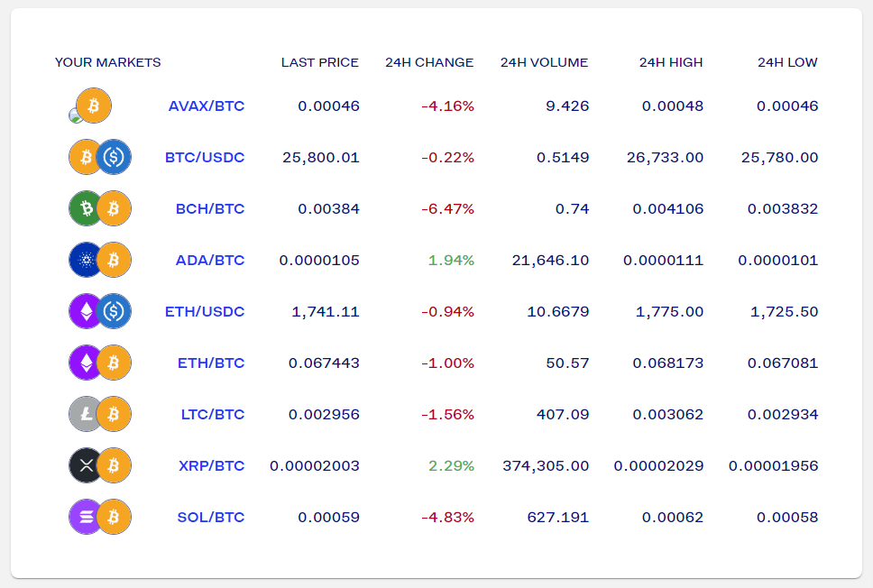Open the ETH/USDC market link

(x=205, y=311)
